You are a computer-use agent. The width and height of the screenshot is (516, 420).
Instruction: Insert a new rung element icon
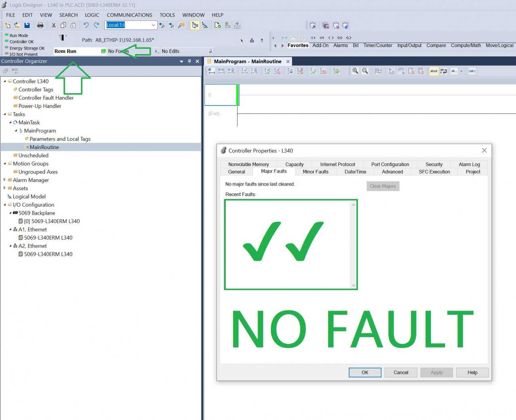click(285, 38)
